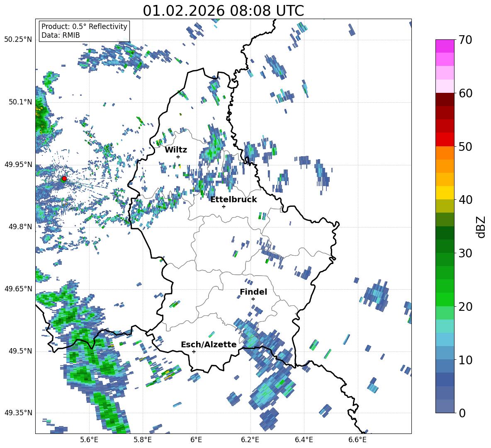491x448 pixels.
Task: Click the Wiltz city label
Action: [176, 150]
